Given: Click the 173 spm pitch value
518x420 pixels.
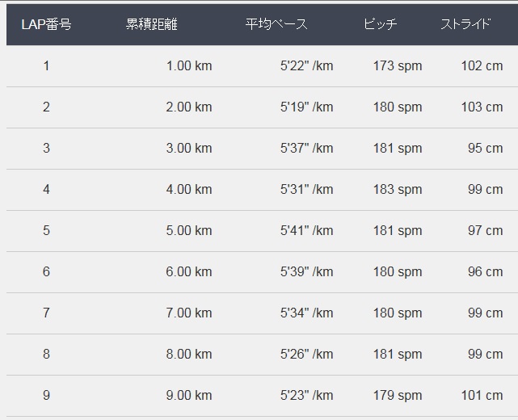Looking at the screenshot, I should click(398, 65).
